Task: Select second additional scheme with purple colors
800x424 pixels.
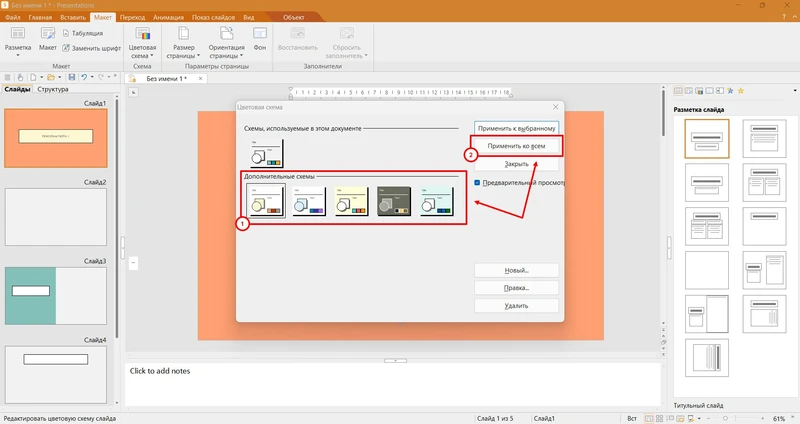Action: 309,201
